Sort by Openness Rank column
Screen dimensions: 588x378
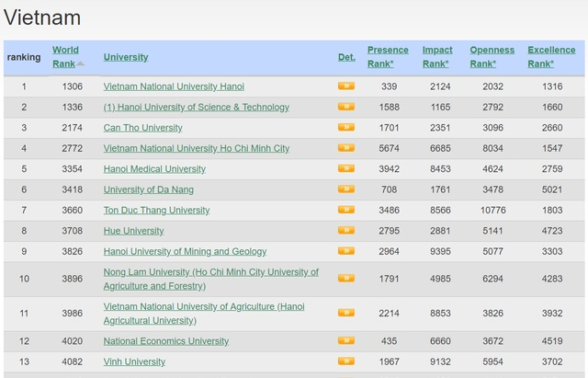point(492,57)
